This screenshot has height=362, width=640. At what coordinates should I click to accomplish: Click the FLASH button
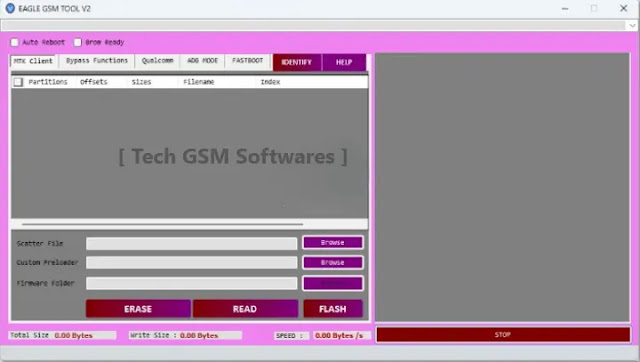[333, 309]
